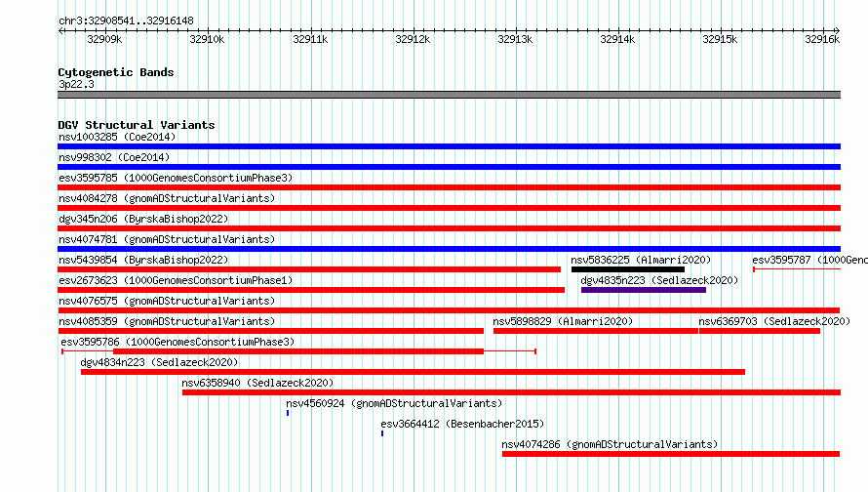Click the 32914k ruler tick label

pos(617,39)
